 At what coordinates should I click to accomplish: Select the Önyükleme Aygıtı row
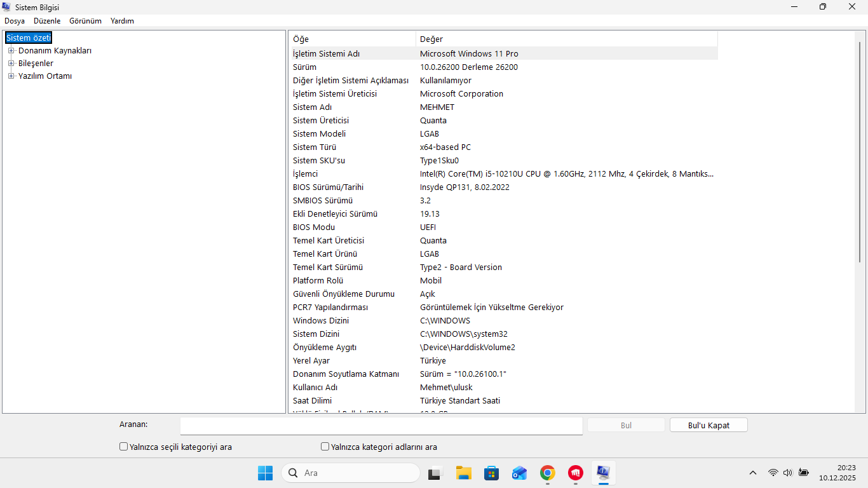coord(503,348)
